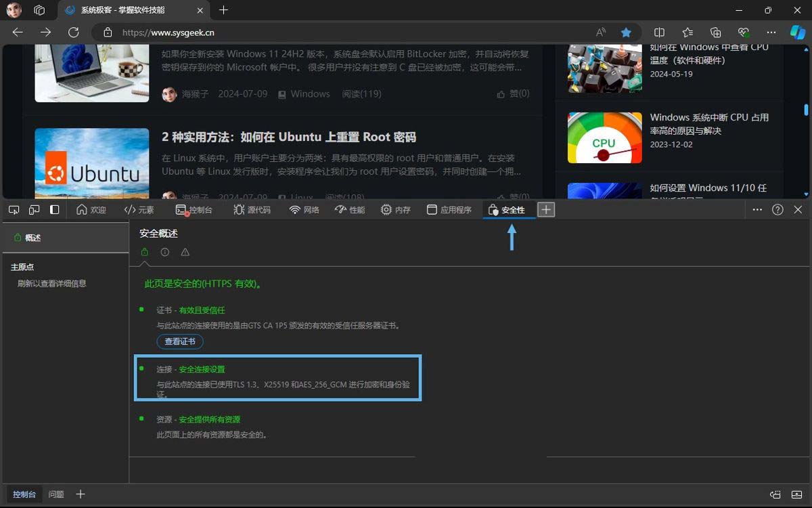Click 刷新以查看详细信息 in sidebar
This screenshot has width=812, height=508.
(52, 284)
